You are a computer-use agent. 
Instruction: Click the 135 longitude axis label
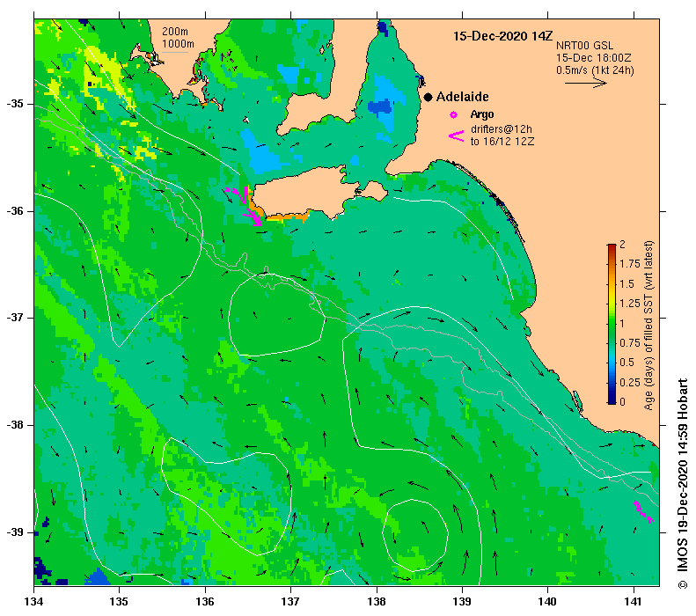[120, 601]
